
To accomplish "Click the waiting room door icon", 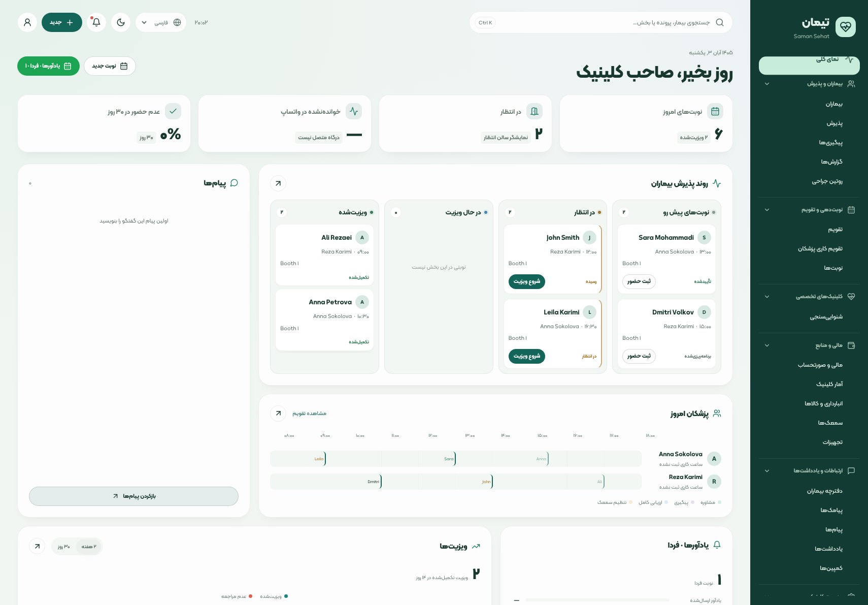I will point(535,111).
